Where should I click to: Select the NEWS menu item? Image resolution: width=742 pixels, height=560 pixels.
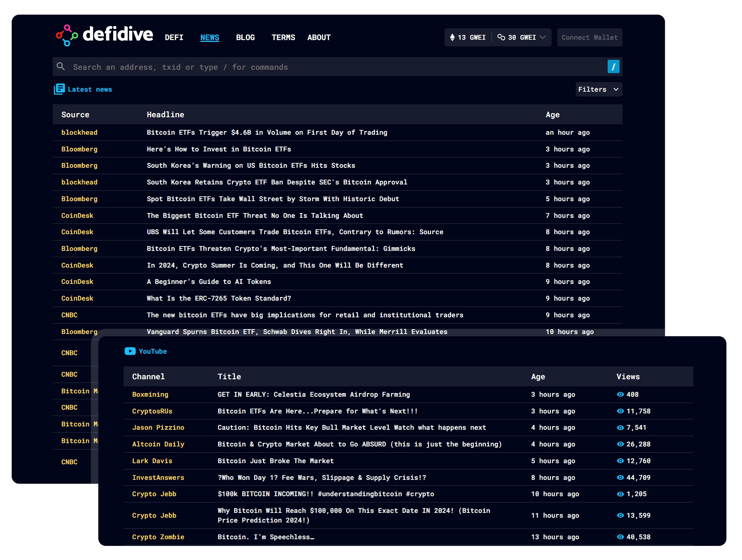(x=210, y=37)
